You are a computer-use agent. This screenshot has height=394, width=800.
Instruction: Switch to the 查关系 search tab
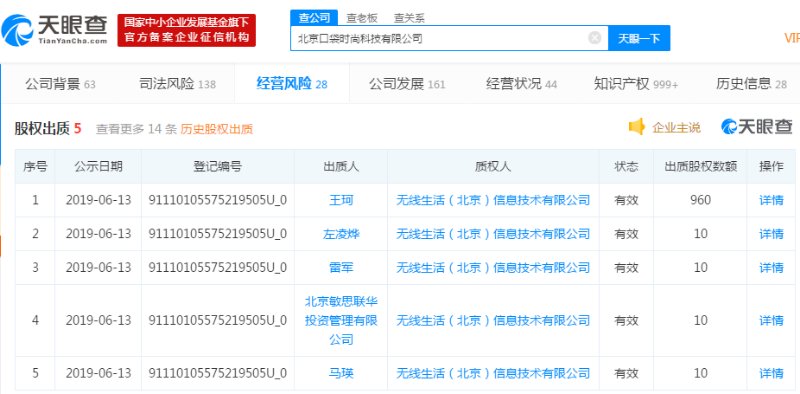pos(409,18)
